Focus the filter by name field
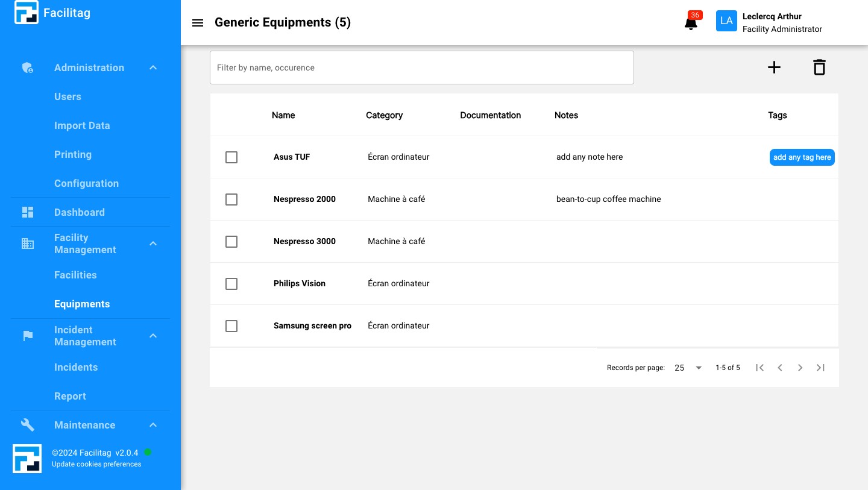 tap(421, 68)
